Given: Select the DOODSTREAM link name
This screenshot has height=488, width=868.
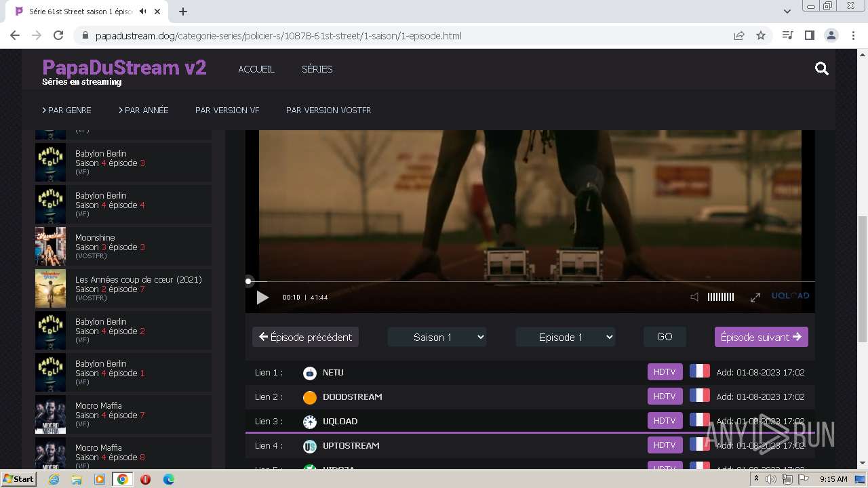Looking at the screenshot, I should 353,397.
